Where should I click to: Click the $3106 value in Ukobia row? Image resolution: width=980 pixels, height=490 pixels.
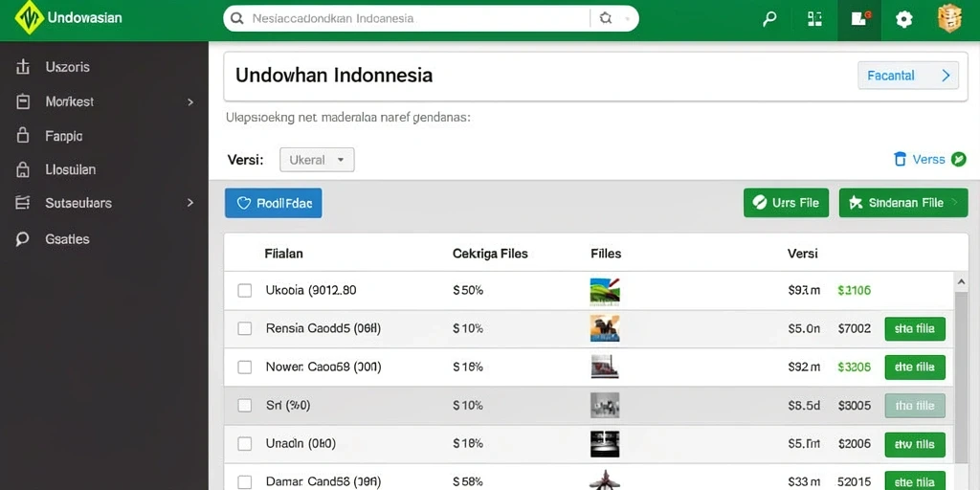(854, 291)
